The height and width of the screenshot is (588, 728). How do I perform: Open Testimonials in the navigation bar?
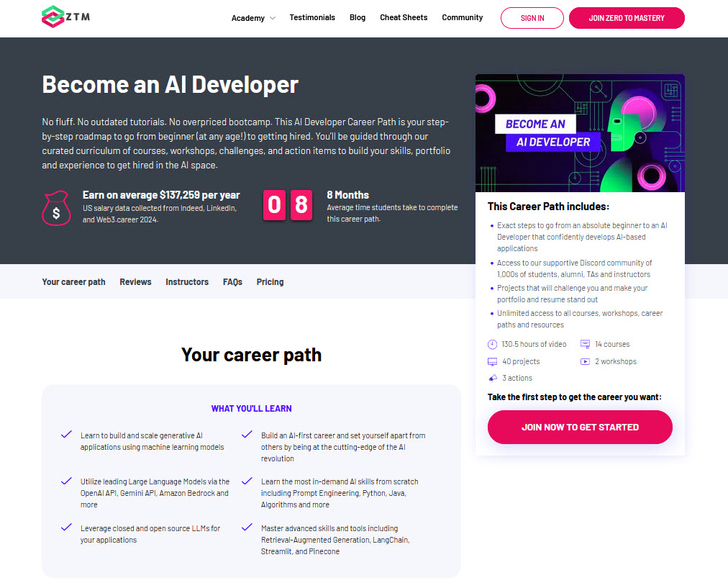312,18
